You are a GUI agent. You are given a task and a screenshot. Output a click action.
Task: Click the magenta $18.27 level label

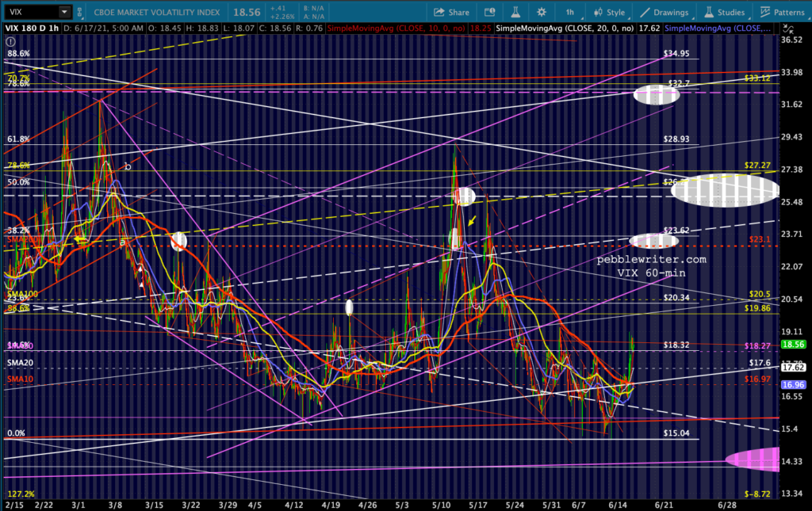(757, 345)
